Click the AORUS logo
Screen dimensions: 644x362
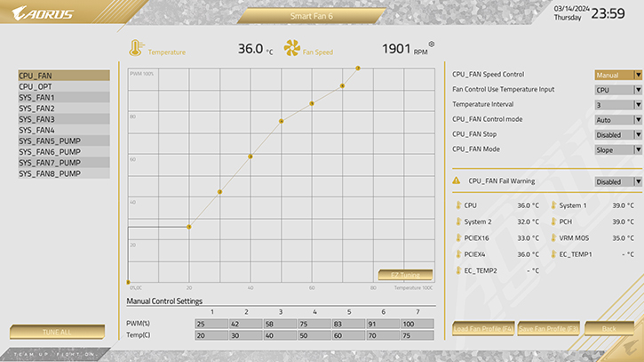(43, 13)
